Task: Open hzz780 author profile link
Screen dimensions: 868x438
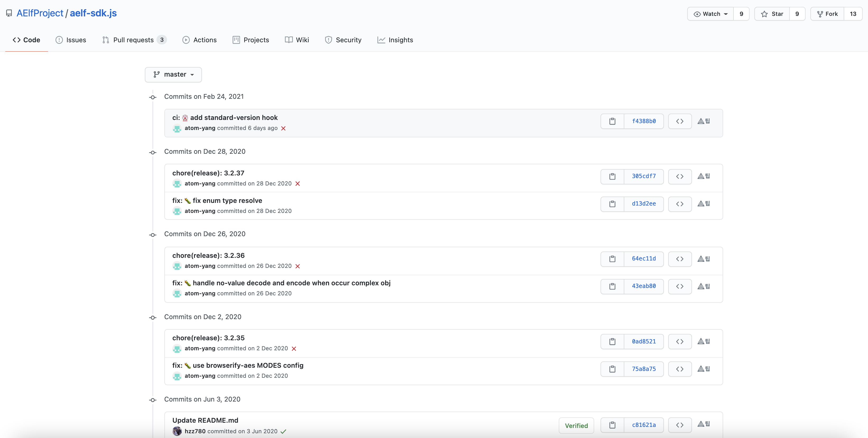Action: (x=195, y=431)
